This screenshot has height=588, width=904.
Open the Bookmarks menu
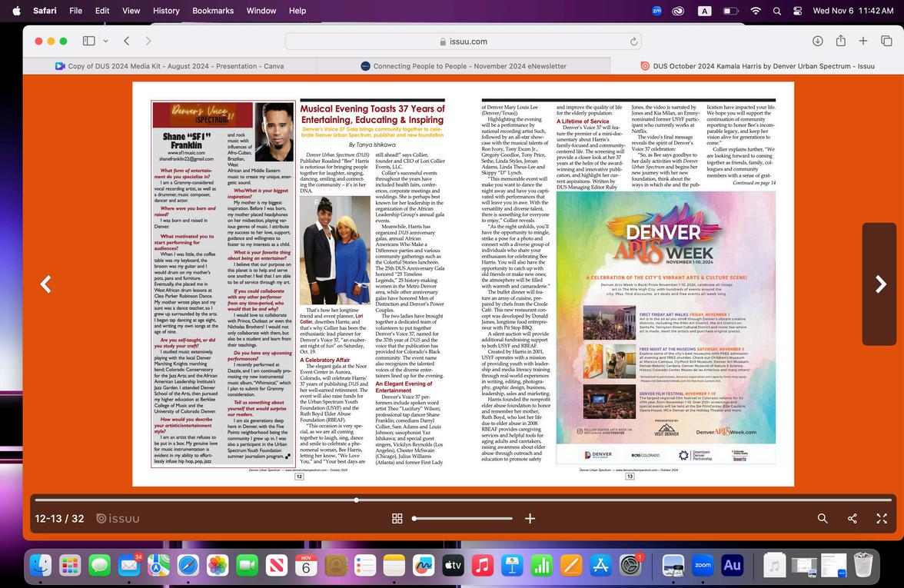pyautogui.click(x=213, y=11)
